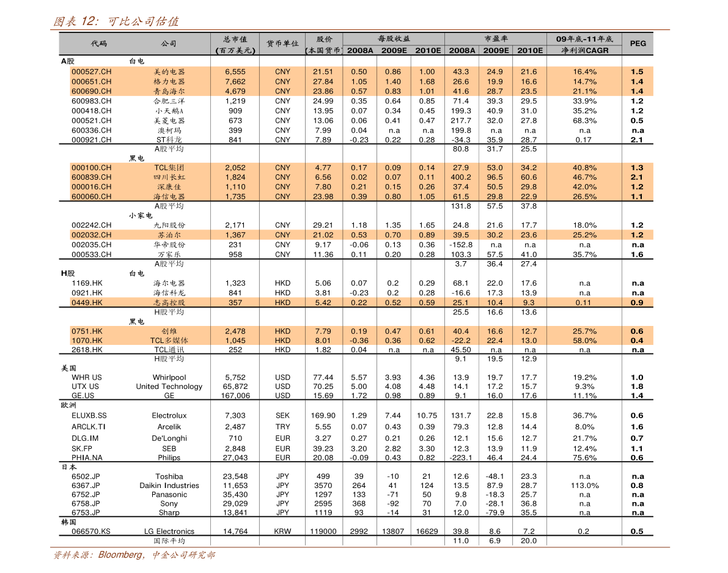Click the 苏泊尔 company name cell
Viewport: 728px width, 573px height.
pyautogui.click(x=169, y=235)
